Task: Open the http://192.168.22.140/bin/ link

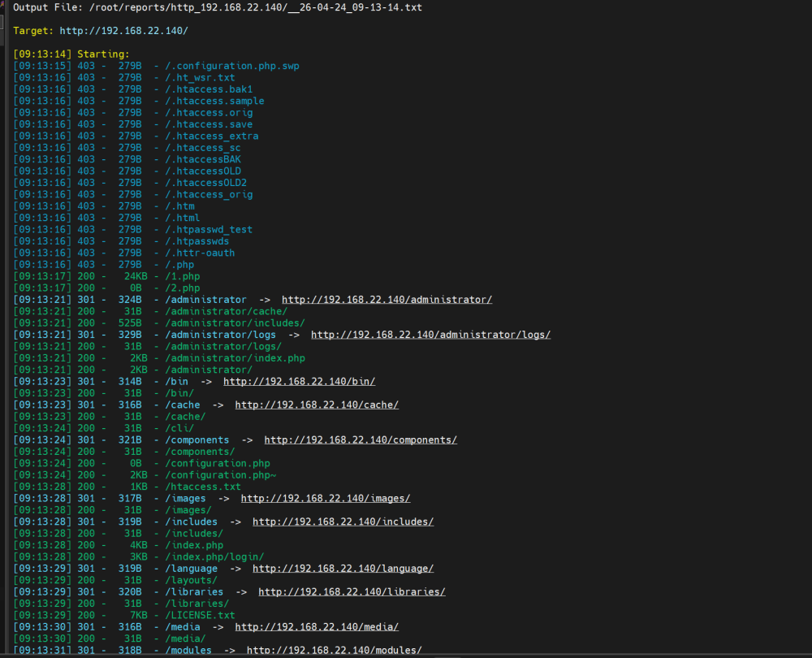Action: point(299,382)
